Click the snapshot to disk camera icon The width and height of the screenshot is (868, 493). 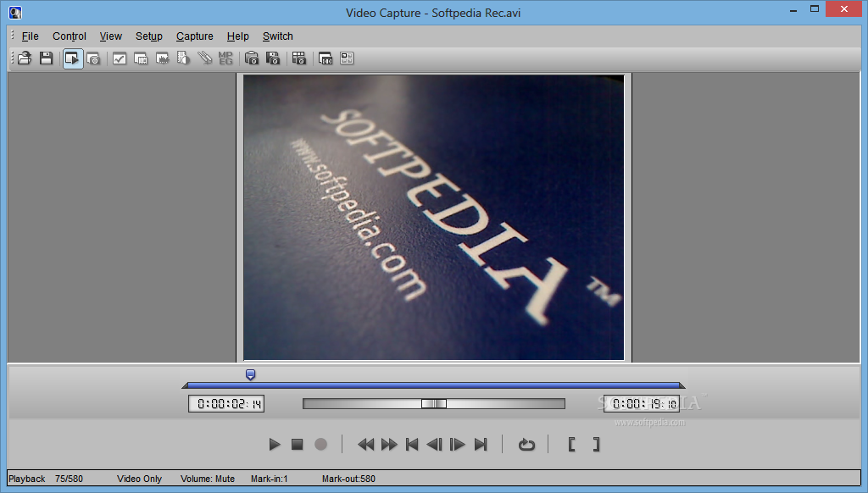click(x=273, y=58)
